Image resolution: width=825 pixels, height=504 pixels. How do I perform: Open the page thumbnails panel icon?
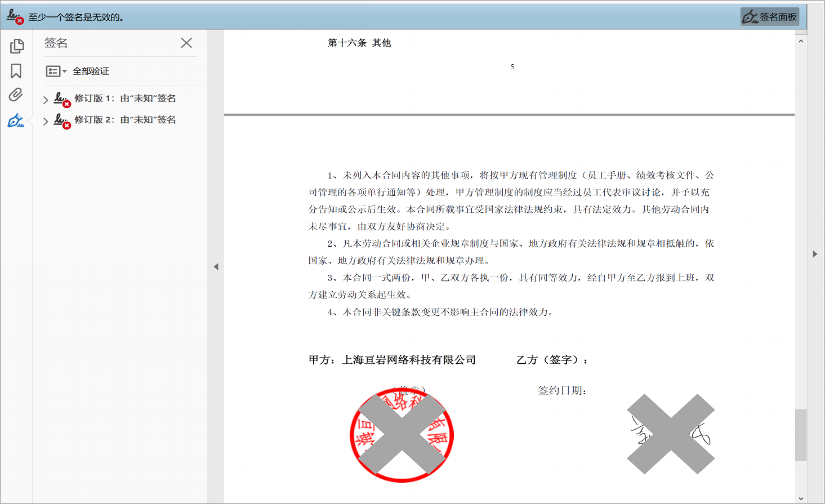[x=17, y=46]
